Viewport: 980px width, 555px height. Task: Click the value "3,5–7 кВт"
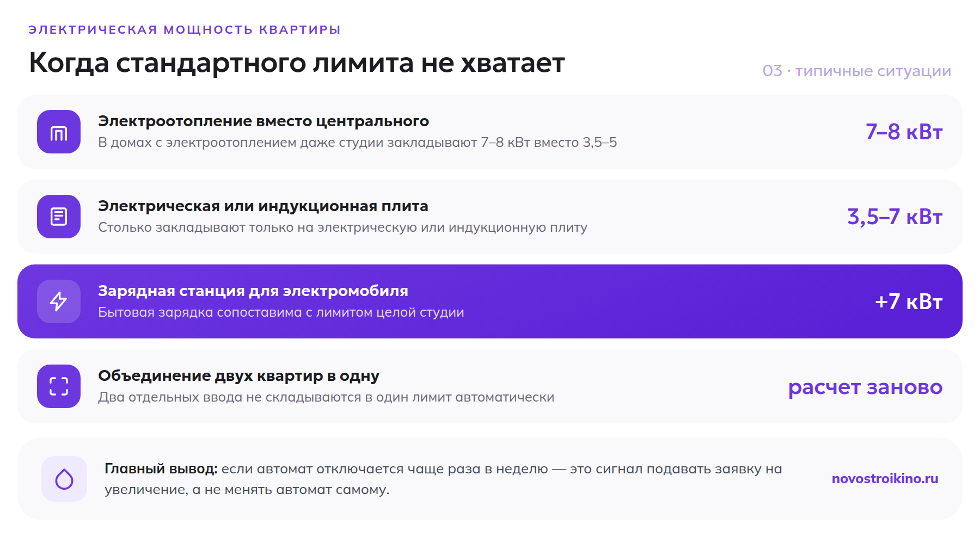tap(895, 217)
